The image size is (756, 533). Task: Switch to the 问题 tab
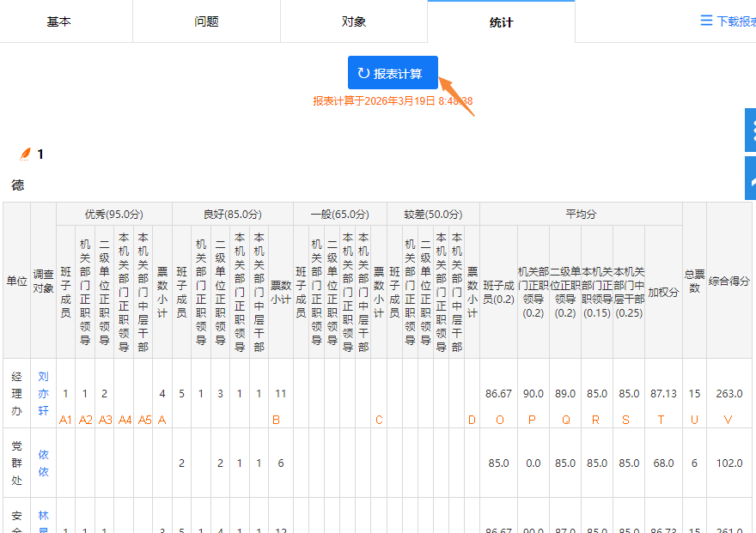pyautogui.click(x=206, y=22)
